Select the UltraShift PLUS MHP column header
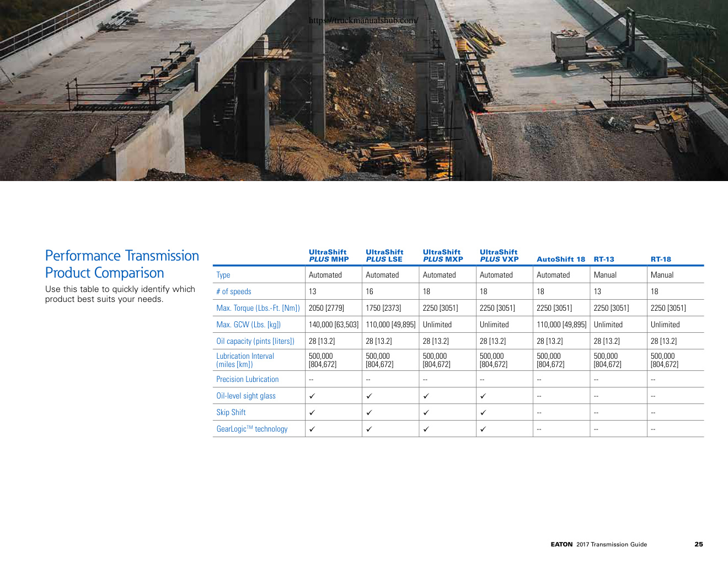Image resolution: width=728 pixels, height=563 pixels. tap(329, 256)
